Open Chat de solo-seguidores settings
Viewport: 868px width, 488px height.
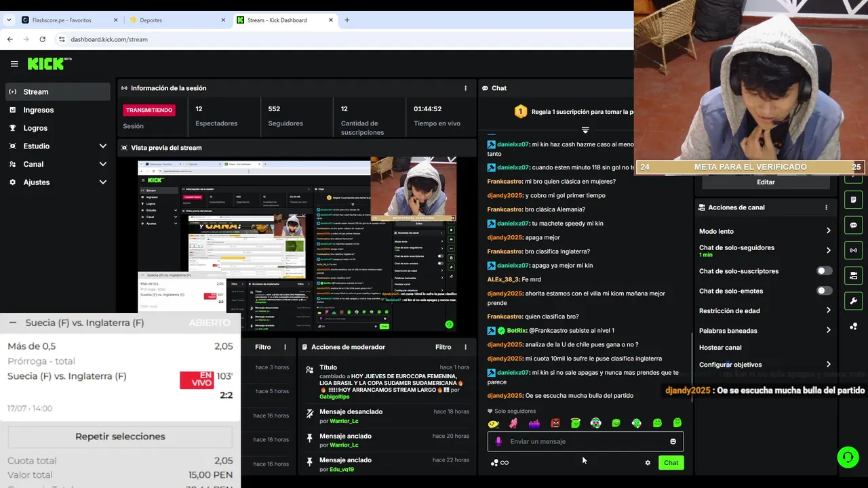pos(765,251)
